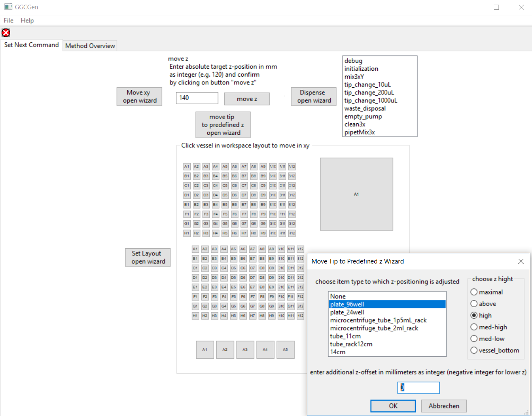This screenshot has height=416, width=532.
Task: Pick the above z height option
Action: 474,304
